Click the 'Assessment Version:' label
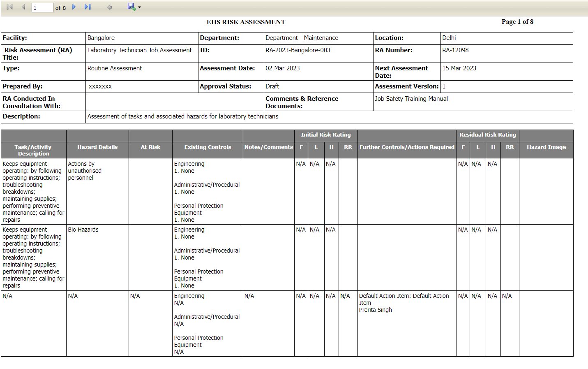 tap(407, 86)
